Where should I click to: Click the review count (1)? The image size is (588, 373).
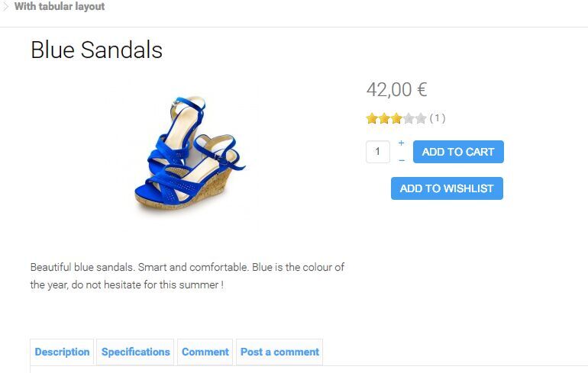[x=438, y=118]
